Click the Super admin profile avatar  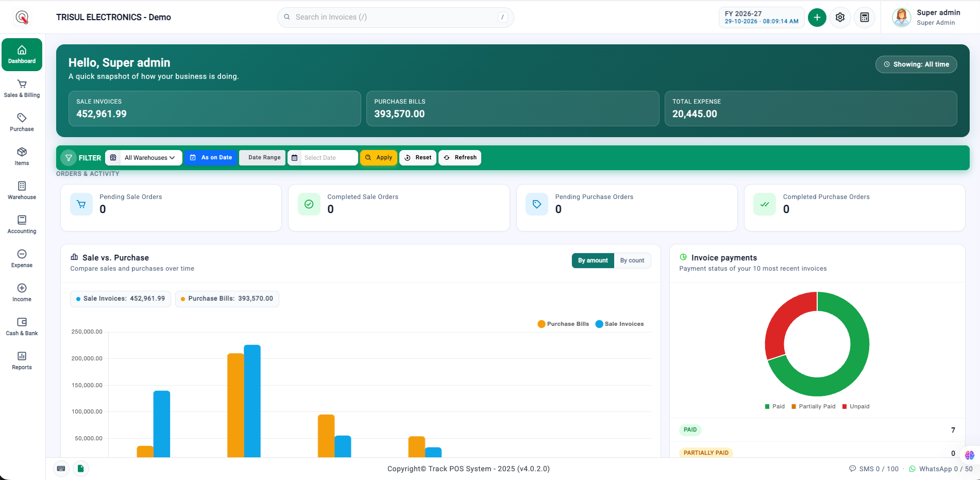click(901, 18)
